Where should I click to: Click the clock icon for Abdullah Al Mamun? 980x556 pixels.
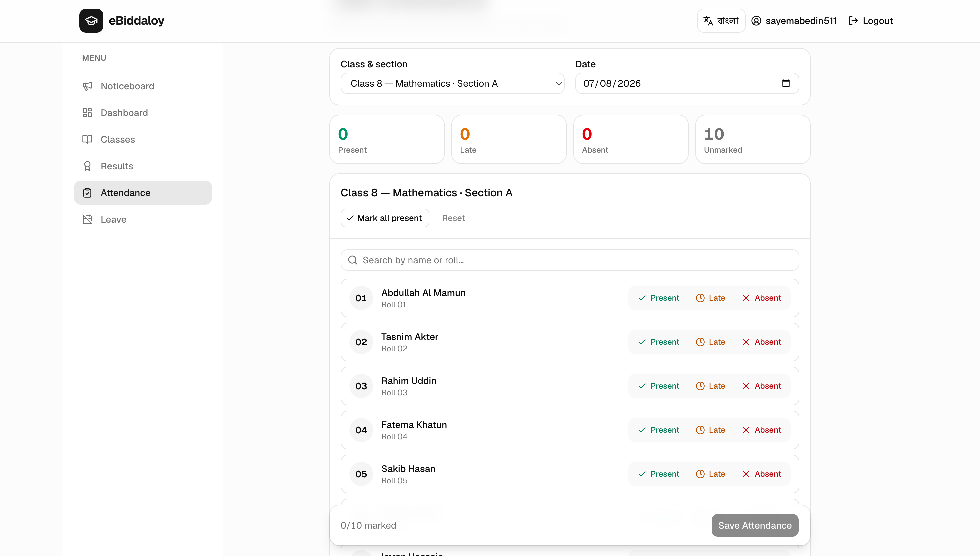(700, 298)
